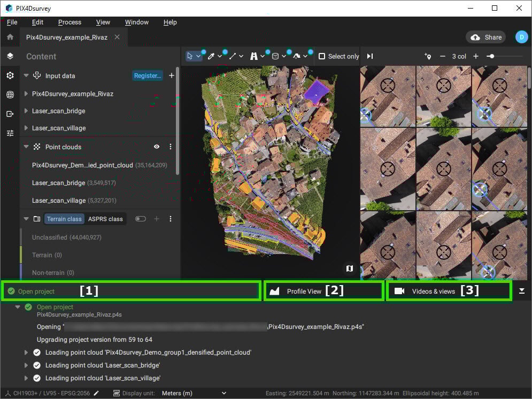Expand Loading point cloud 'Laser_scan_village' entry
This screenshot has height=399, width=532.
coord(26,378)
